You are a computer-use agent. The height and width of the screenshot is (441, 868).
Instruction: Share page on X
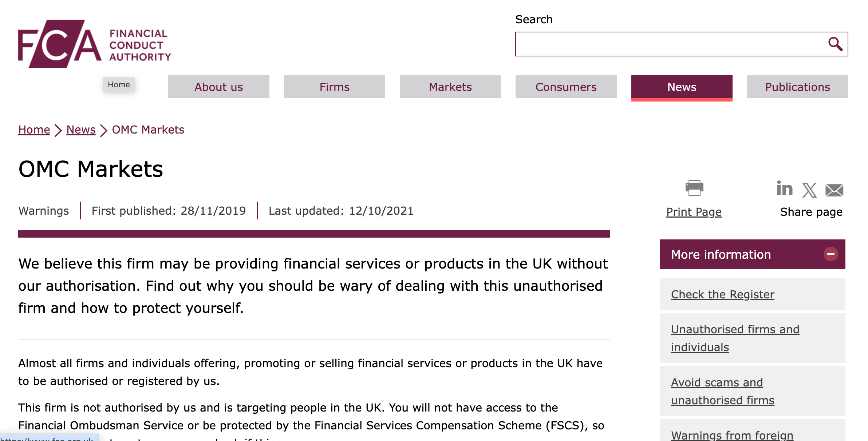(x=809, y=190)
